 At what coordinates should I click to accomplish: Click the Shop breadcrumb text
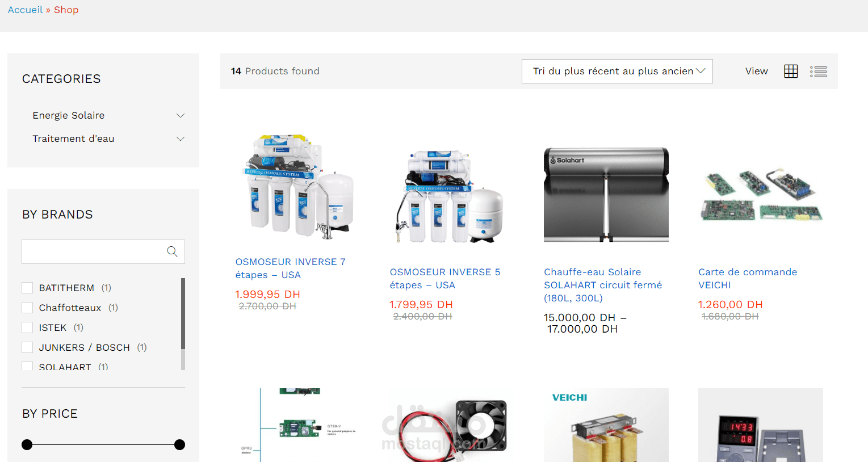[66, 10]
